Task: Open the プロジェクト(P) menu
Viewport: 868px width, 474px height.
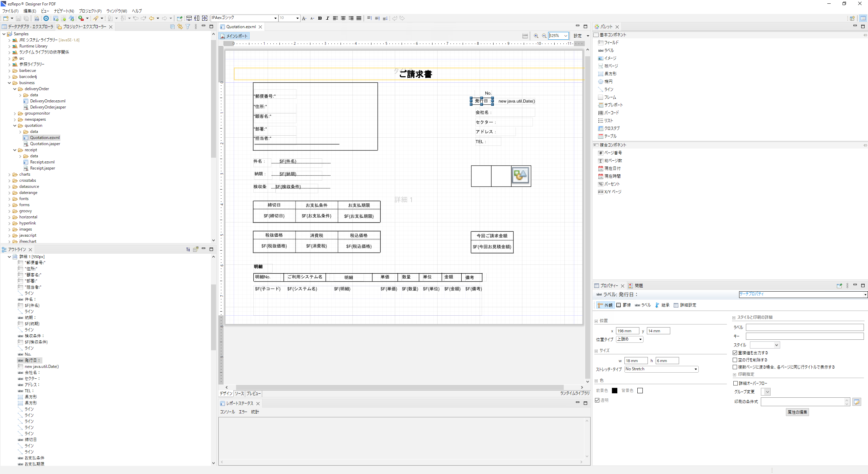Action: 90,11
